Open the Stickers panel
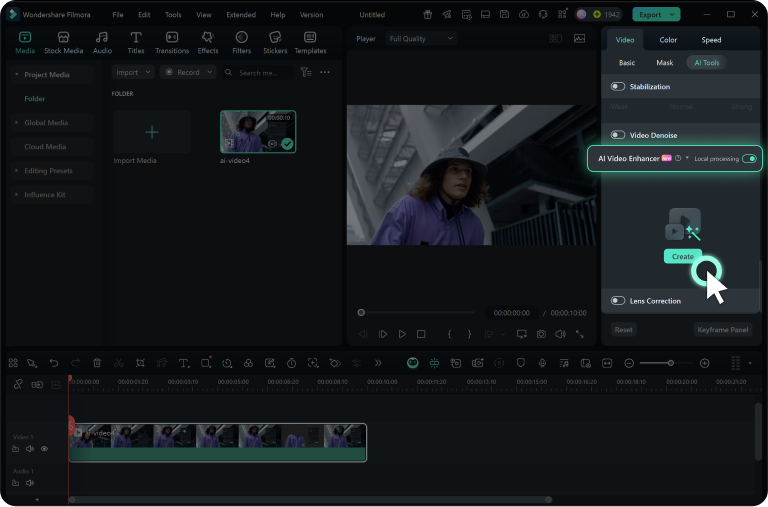Image resolution: width=768 pixels, height=507 pixels. pyautogui.click(x=275, y=43)
